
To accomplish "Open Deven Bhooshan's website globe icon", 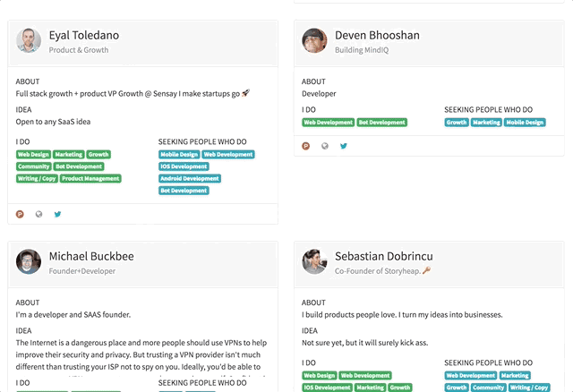I will [x=325, y=146].
